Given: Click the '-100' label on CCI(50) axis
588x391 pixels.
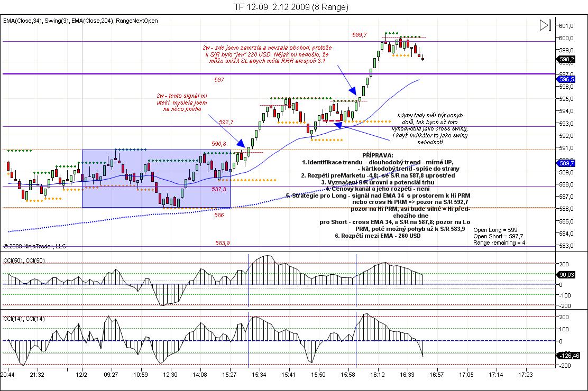Looking at the screenshot, I should [x=565, y=295].
